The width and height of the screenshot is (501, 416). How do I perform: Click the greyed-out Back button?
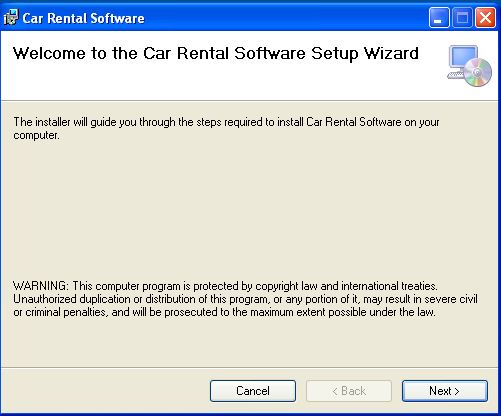click(349, 391)
